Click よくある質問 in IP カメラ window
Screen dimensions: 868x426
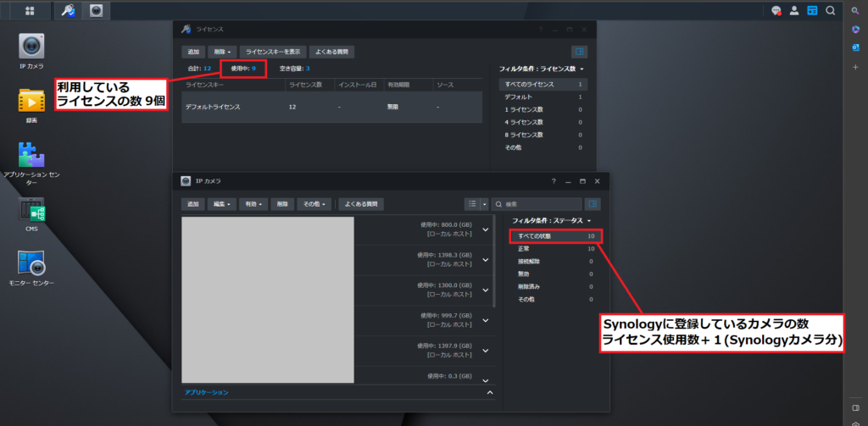pos(361,204)
